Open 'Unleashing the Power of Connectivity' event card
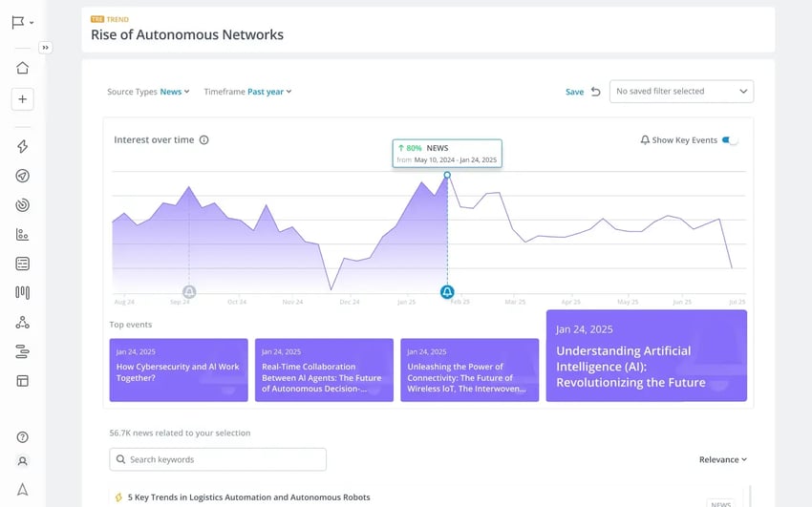 point(470,370)
